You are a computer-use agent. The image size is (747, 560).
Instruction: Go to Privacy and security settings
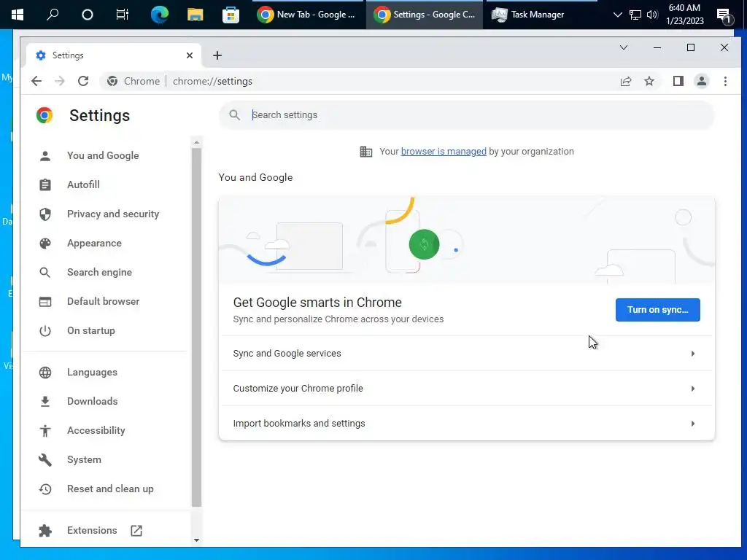click(113, 214)
